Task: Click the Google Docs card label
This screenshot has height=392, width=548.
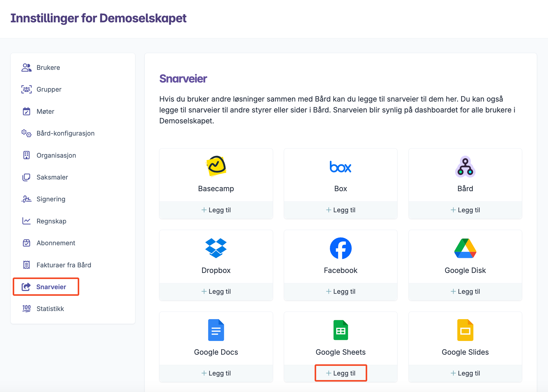Action: (x=216, y=352)
